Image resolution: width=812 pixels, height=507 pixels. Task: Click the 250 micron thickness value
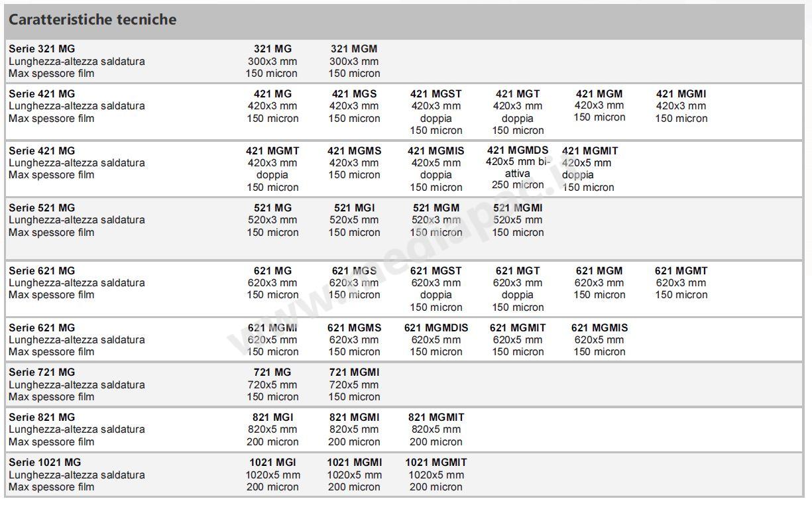518,186
